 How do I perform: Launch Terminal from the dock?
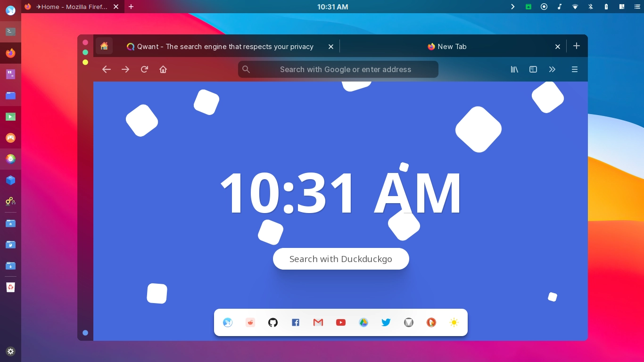point(10,32)
